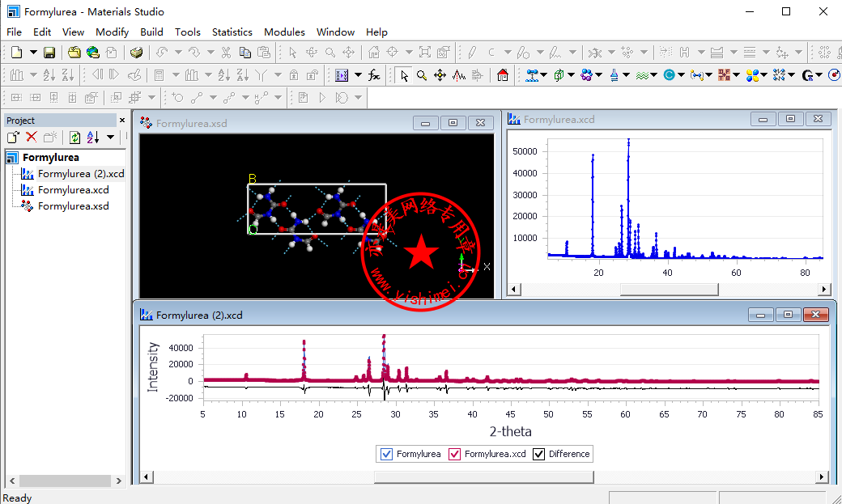Open the CASTEP blue C module icon
The image size is (842, 504).
pyautogui.click(x=669, y=75)
